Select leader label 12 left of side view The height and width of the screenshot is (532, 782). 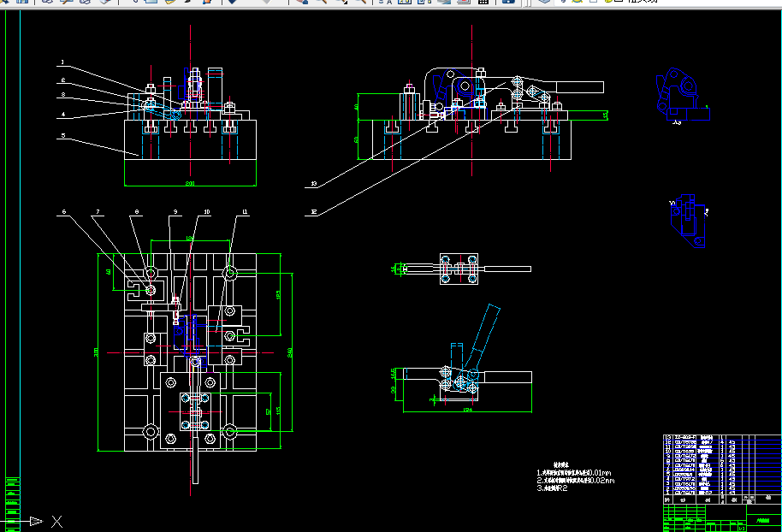tap(314, 212)
